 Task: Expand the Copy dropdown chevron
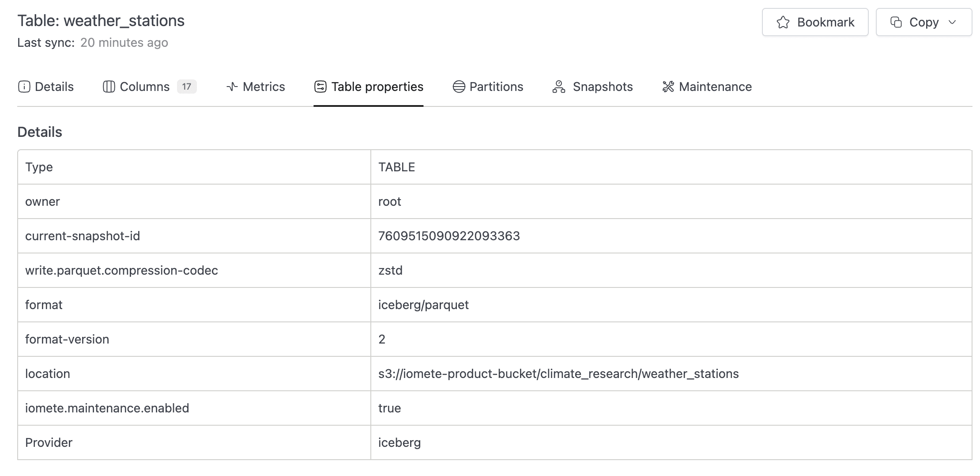(952, 22)
